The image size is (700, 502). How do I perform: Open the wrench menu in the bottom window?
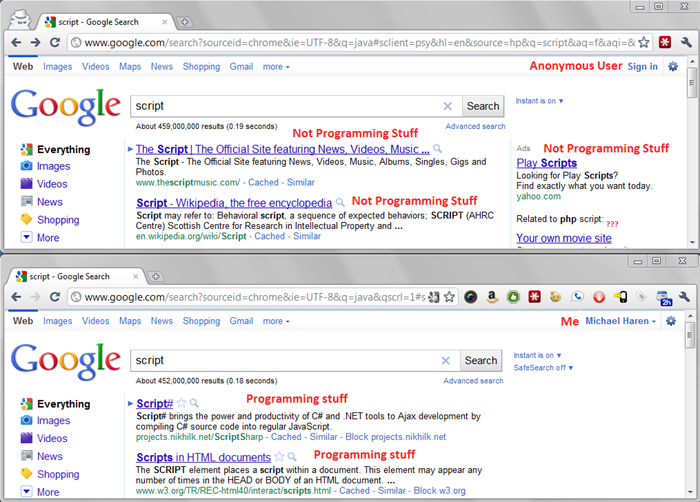[684, 297]
